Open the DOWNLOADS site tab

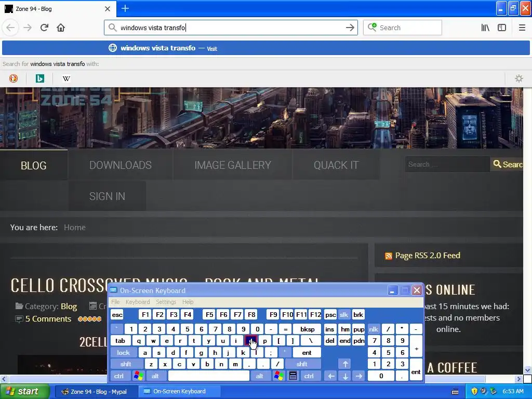[x=121, y=165]
